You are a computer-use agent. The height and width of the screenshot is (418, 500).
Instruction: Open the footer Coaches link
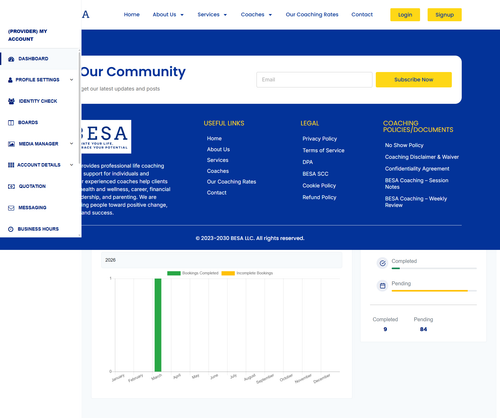point(218,171)
